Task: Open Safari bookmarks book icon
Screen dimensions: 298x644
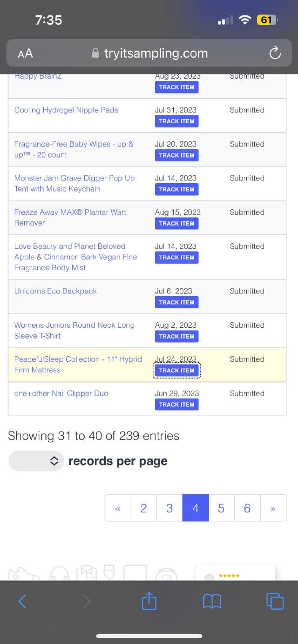Action: point(212,602)
